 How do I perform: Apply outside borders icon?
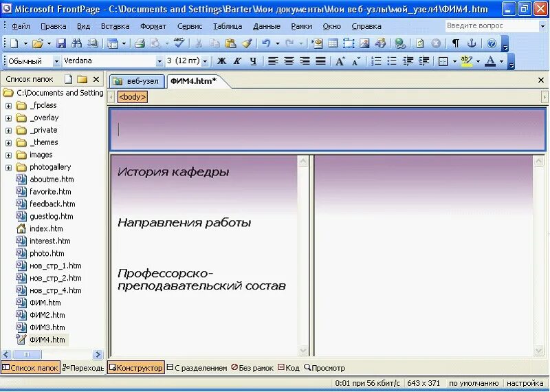point(443,61)
